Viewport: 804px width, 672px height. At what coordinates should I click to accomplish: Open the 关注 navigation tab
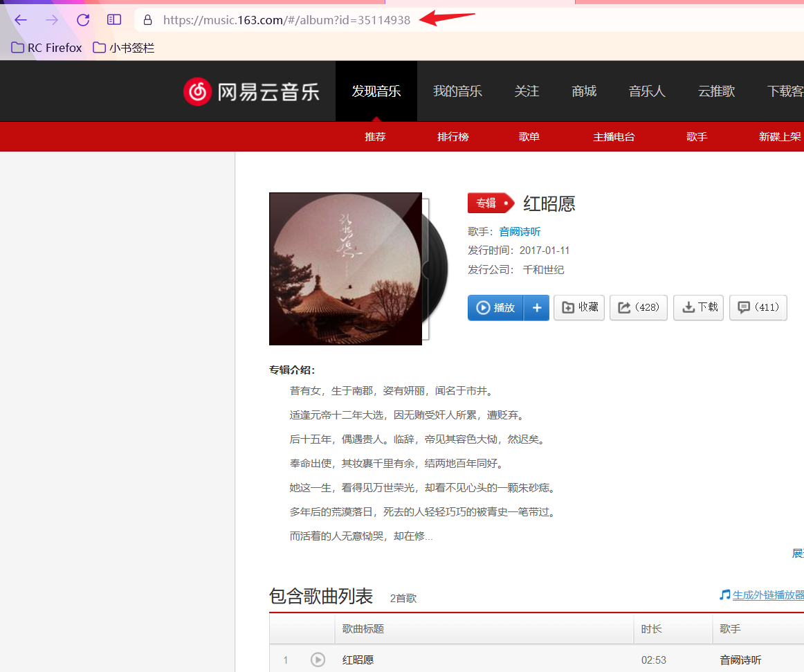click(x=527, y=91)
